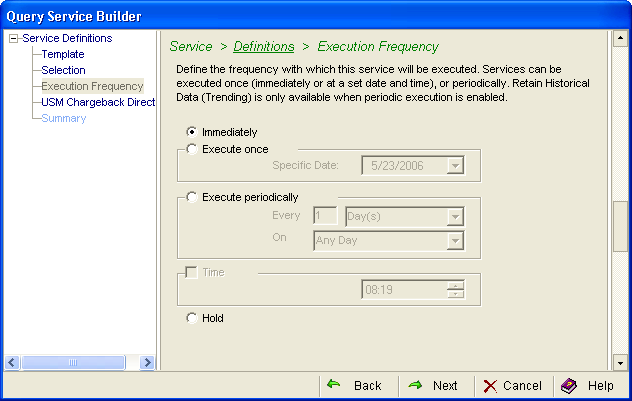The height and width of the screenshot is (401, 632).
Task: Select Summary in the tree
Action: tap(64, 118)
